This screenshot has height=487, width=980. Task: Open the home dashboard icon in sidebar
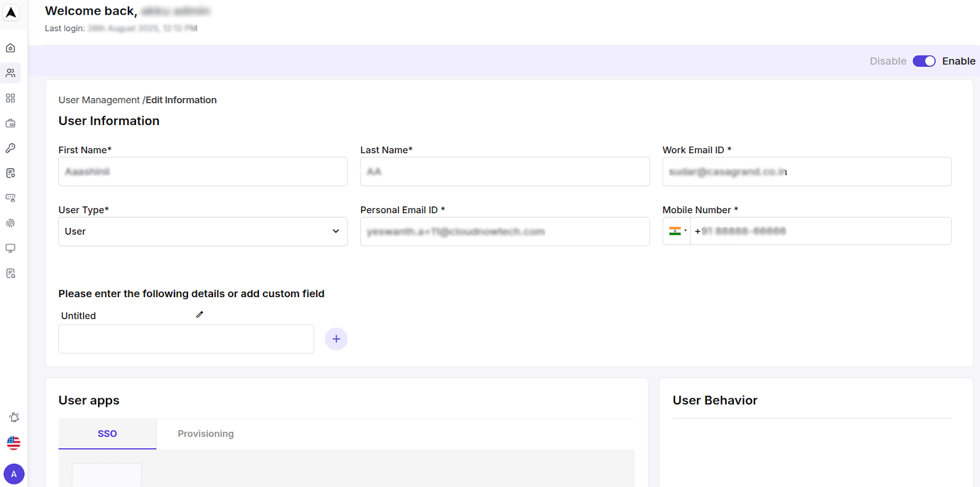point(10,48)
